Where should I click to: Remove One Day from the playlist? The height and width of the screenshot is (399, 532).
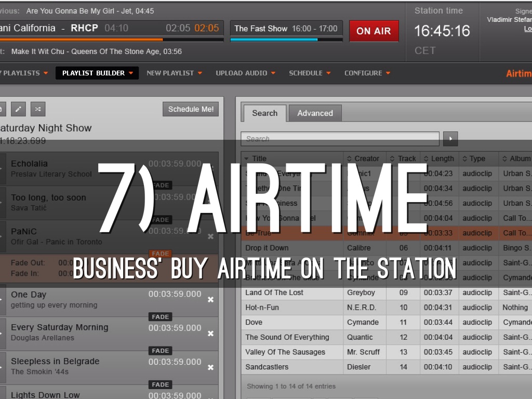[x=210, y=300]
